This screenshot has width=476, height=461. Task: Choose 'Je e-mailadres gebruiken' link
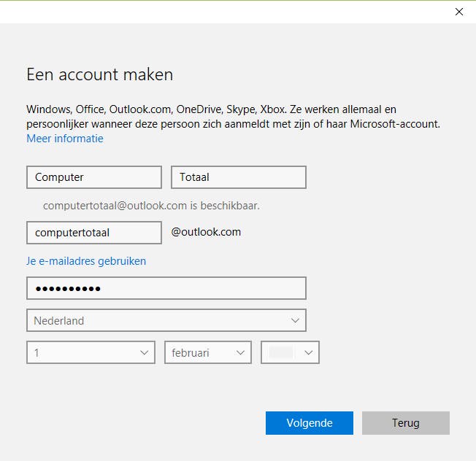coord(86,261)
